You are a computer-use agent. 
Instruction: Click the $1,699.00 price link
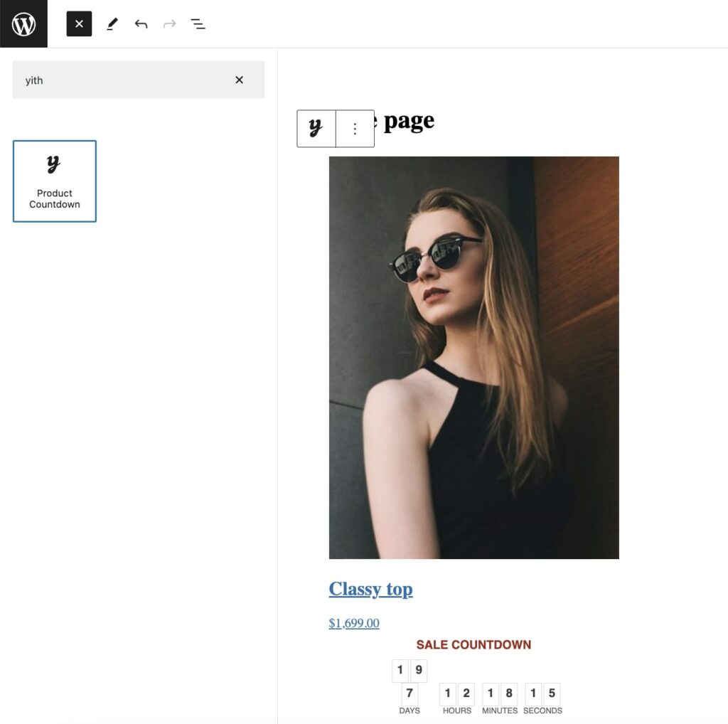click(x=354, y=623)
